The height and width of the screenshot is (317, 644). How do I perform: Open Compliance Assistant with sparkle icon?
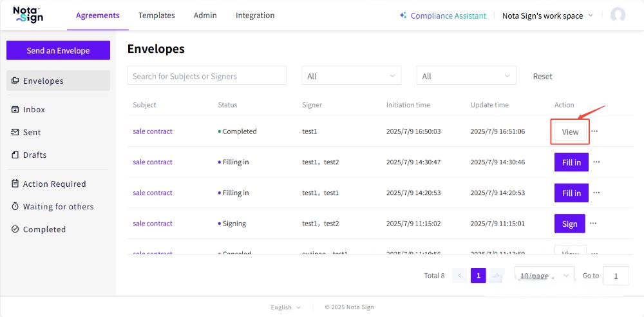coord(442,15)
